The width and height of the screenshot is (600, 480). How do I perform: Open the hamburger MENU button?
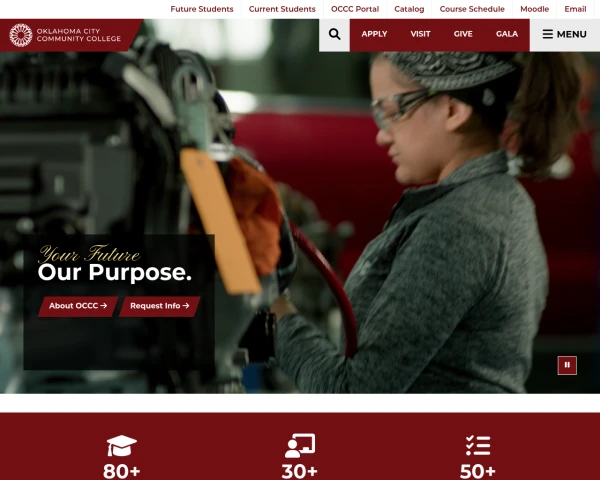565,34
